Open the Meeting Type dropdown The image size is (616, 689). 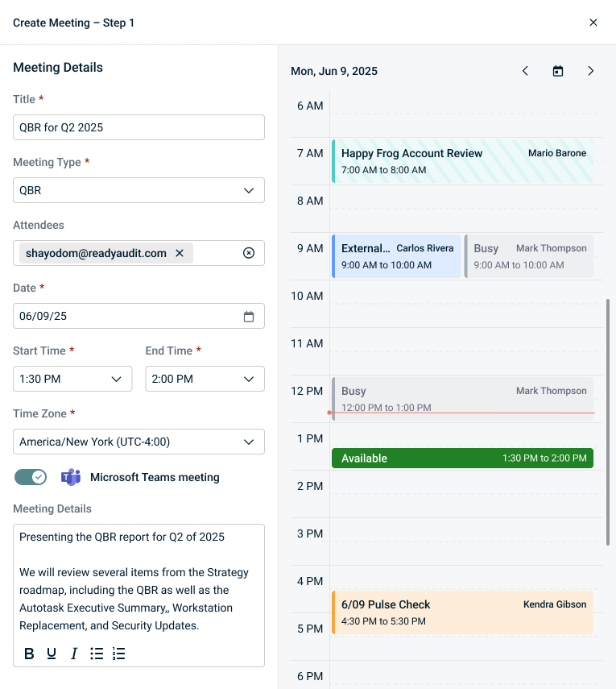pyautogui.click(x=138, y=190)
